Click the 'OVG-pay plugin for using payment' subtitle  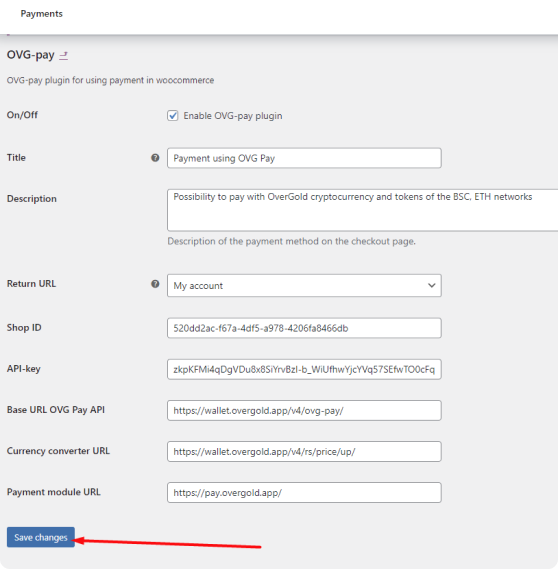pos(110,80)
